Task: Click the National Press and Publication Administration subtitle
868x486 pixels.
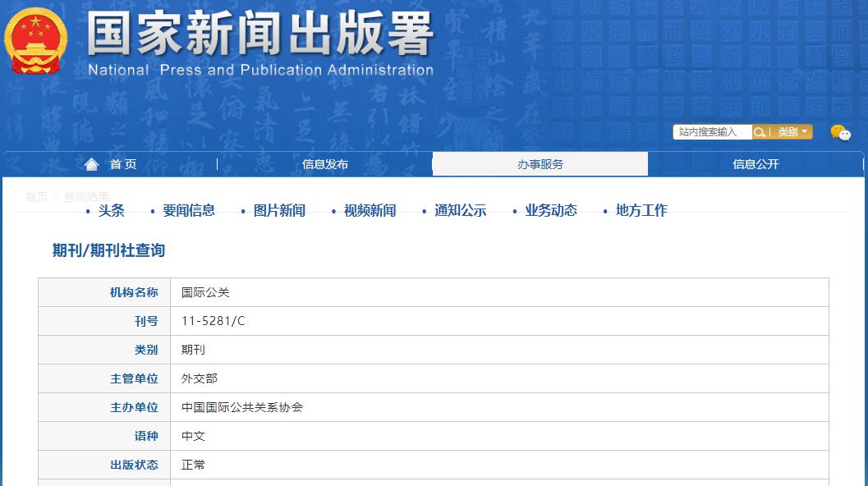Action: [x=261, y=71]
